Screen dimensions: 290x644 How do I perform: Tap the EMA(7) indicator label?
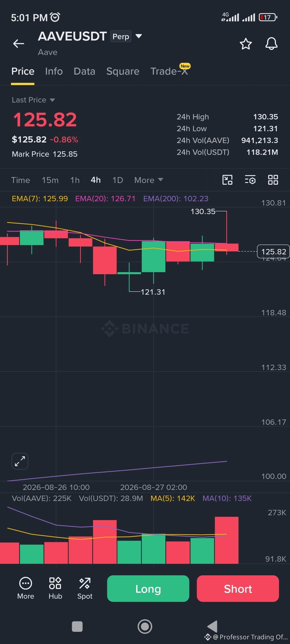[40, 199]
